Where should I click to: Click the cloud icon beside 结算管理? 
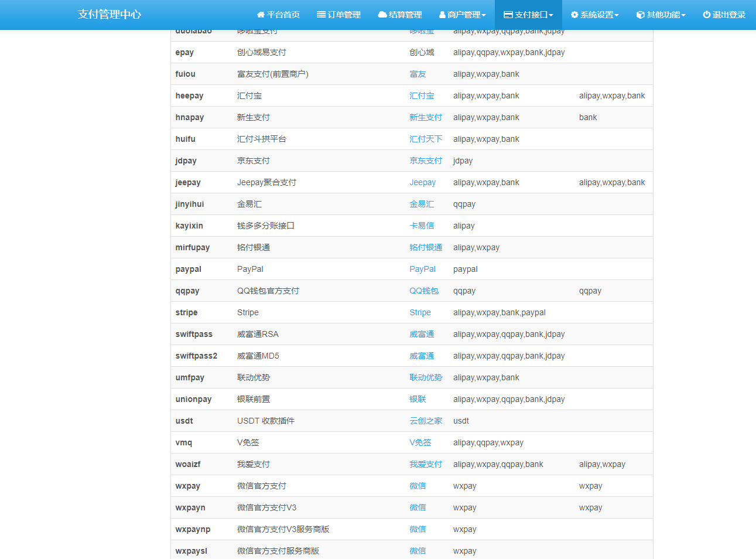382,15
